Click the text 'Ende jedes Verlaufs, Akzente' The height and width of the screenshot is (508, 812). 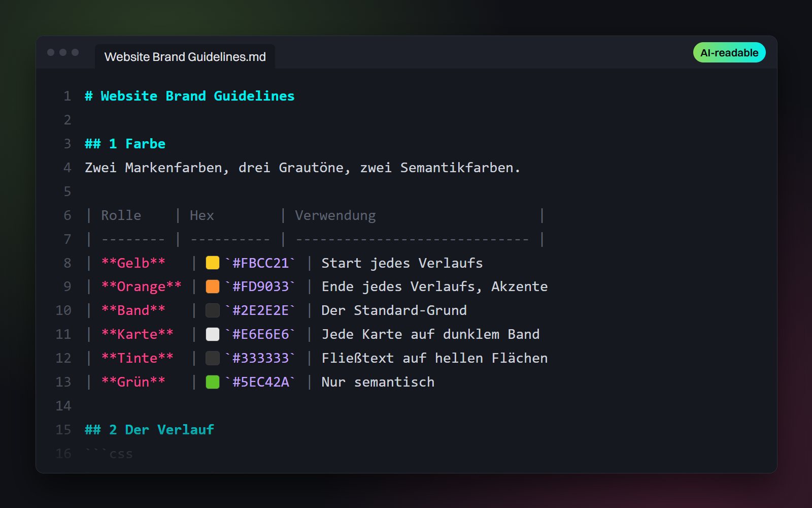tap(434, 287)
